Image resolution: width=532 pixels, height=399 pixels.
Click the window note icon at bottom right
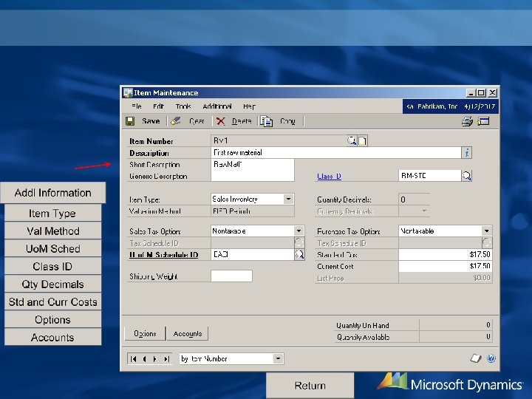[476, 358]
